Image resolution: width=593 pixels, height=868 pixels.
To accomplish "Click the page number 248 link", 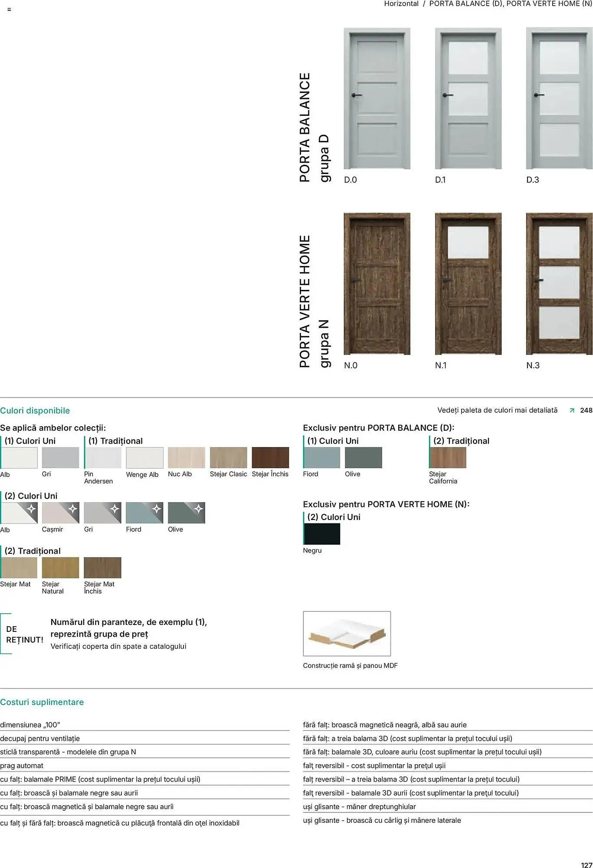I will point(586,410).
